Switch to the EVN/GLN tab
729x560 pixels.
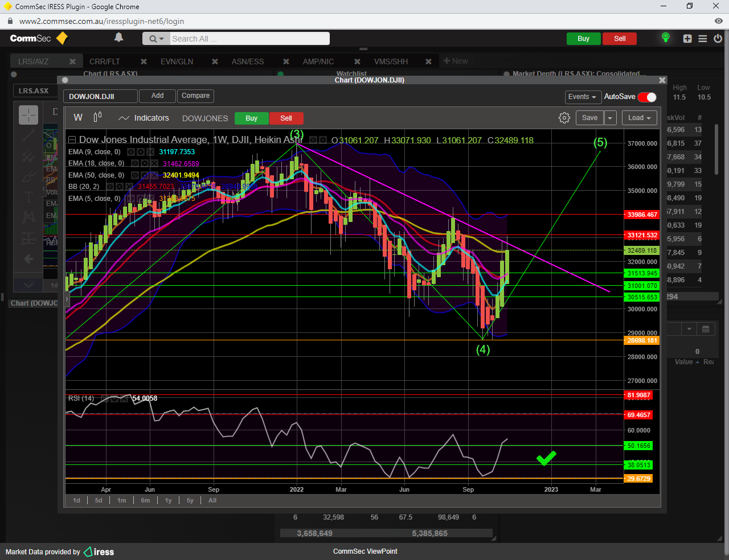click(x=177, y=61)
